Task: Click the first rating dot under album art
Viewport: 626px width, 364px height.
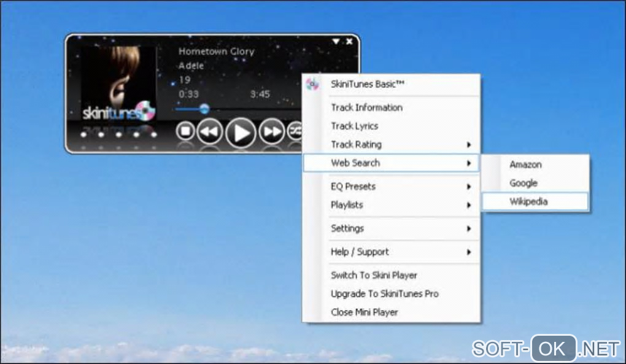Action: (x=83, y=135)
